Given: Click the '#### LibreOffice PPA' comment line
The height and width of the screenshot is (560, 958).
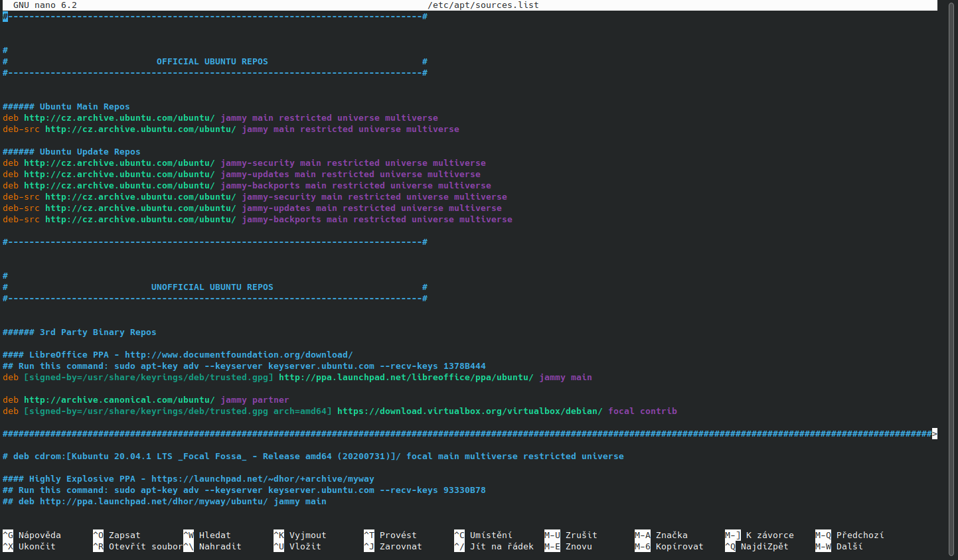Looking at the screenshot, I should point(178,355).
